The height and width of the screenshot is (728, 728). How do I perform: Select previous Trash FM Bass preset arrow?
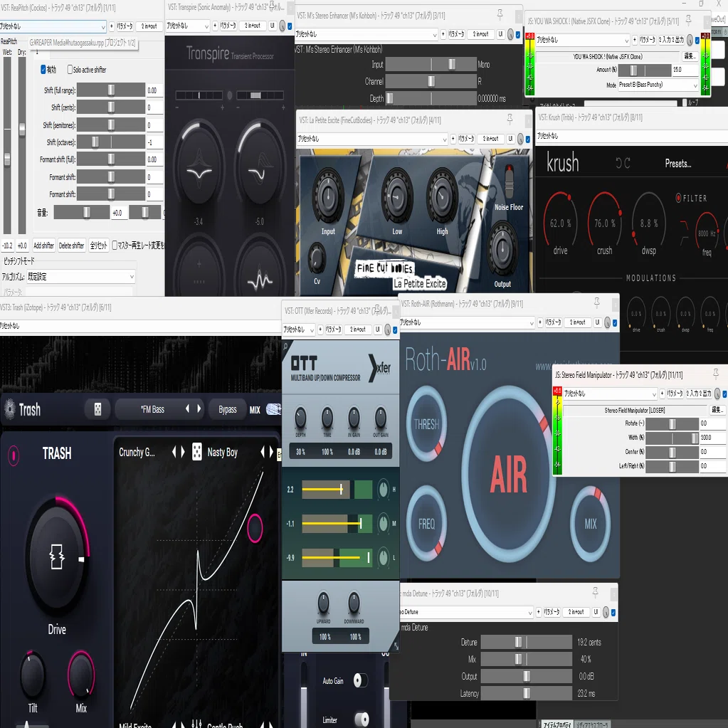188,408
